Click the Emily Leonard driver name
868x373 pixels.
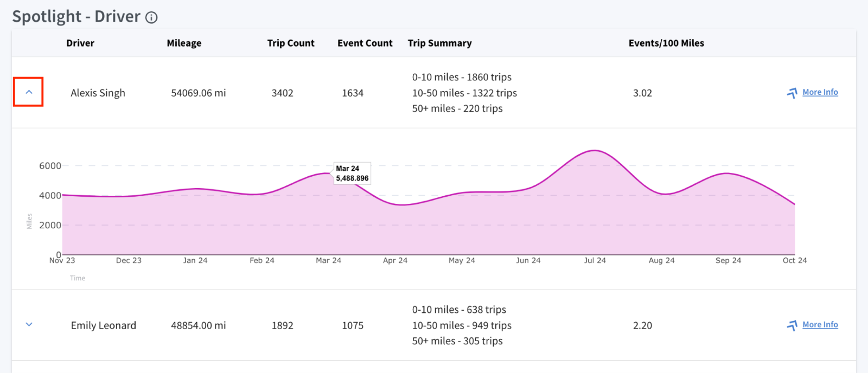click(103, 325)
